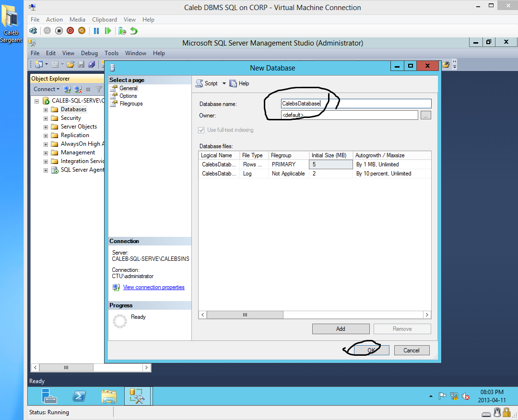
Task: Expand the SQL Server Agent node
Action: pyautogui.click(x=46, y=170)
